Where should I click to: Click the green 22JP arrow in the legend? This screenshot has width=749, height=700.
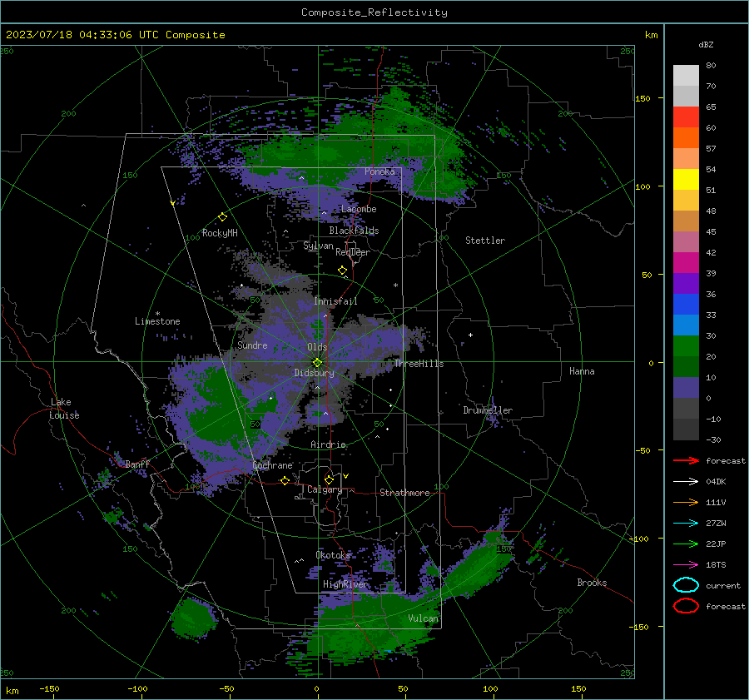point(686,544)
